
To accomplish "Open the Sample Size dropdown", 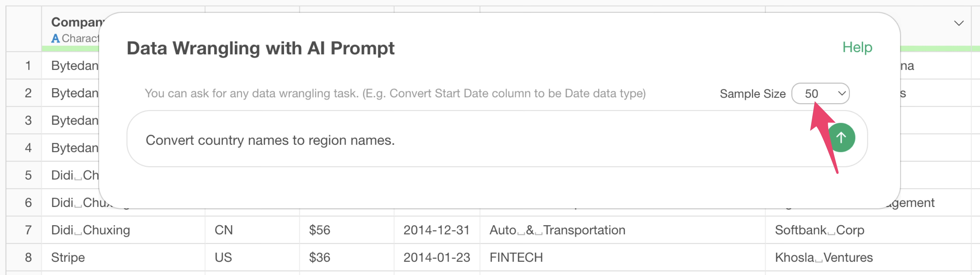I will pos(820,94).
